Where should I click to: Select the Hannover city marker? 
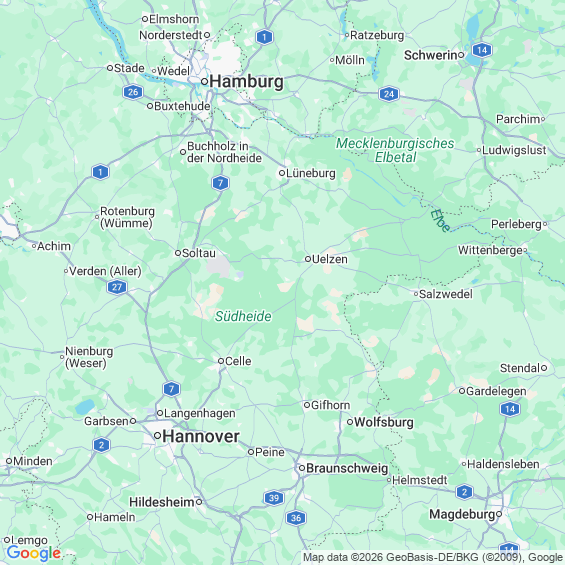tap(157, 436)
